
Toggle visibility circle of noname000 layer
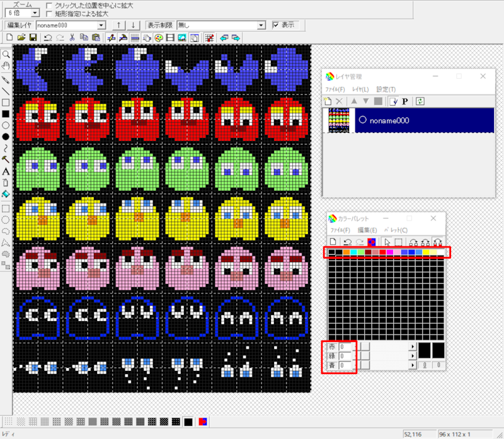(x=363, y=120)
